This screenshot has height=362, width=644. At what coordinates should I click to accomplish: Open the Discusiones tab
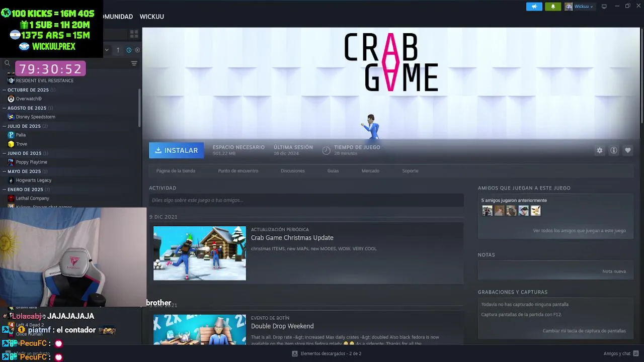click(293, 171)
